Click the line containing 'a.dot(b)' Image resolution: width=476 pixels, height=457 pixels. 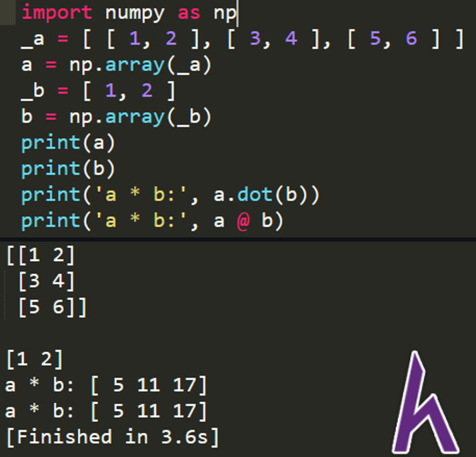click(x=170, y=195)
